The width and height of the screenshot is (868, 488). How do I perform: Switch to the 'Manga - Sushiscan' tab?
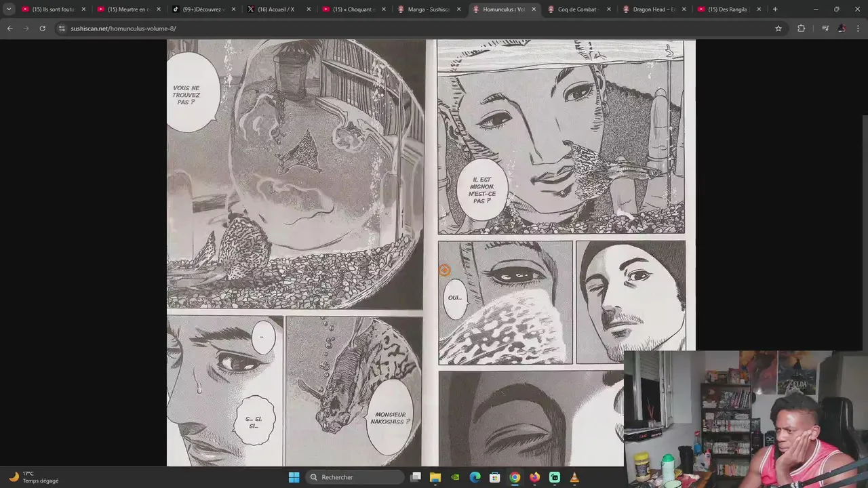click(429, 9)
